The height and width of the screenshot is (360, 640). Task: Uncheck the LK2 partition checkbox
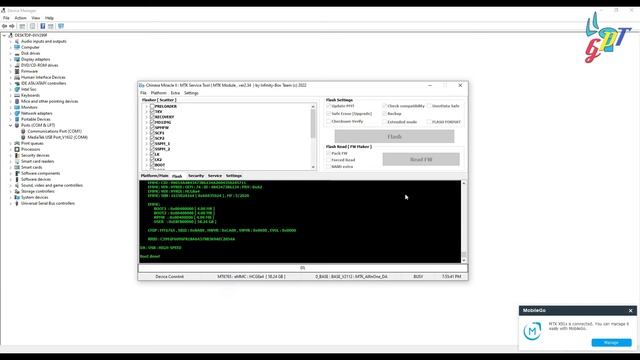coord(152,160)
